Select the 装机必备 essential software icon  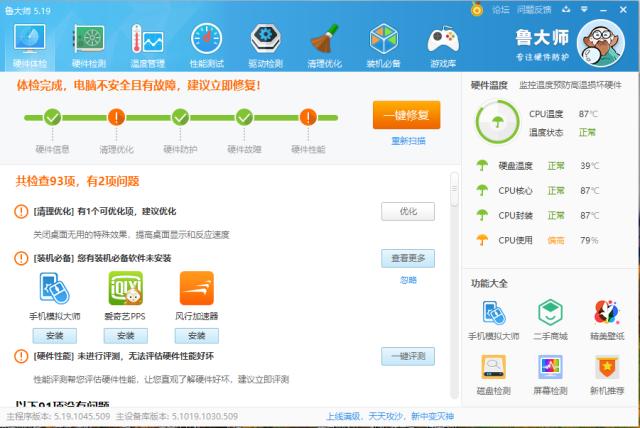point(384,45)
